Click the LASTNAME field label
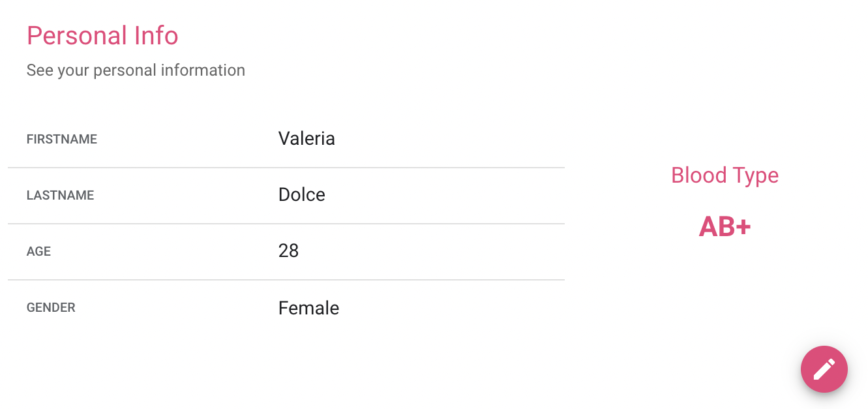The image size is (868, 409). point(60,196)
